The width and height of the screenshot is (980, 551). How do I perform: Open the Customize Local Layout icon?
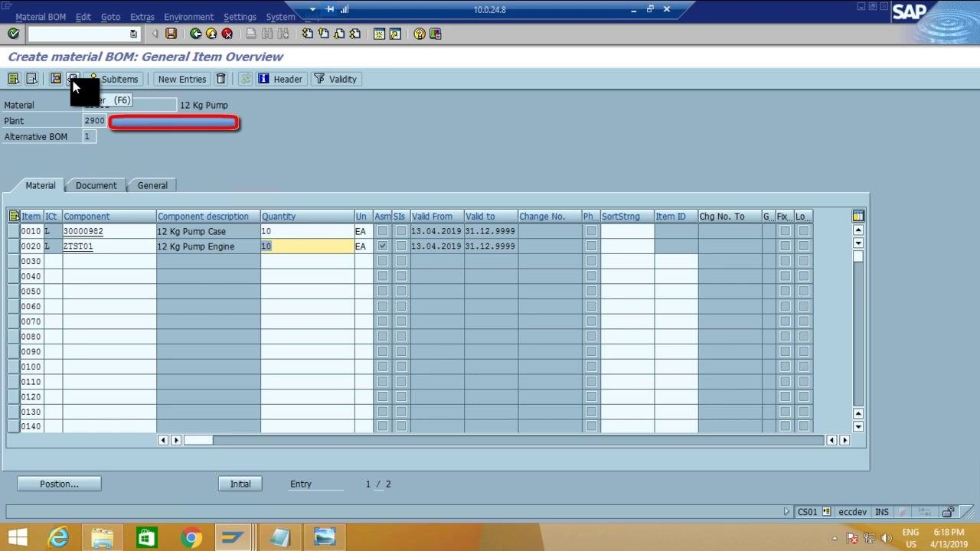click(436, 34)
